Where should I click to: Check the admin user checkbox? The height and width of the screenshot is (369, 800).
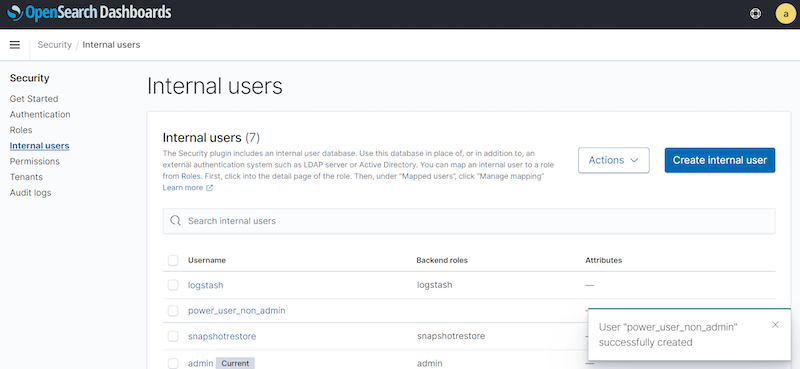coord(173,363)
